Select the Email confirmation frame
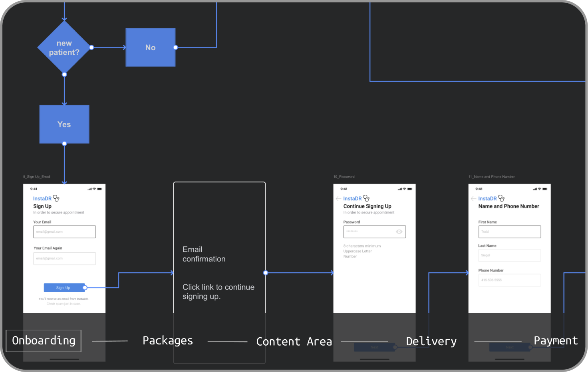Image resolution: width=588 pixels, height=372 pixels. 219,273
